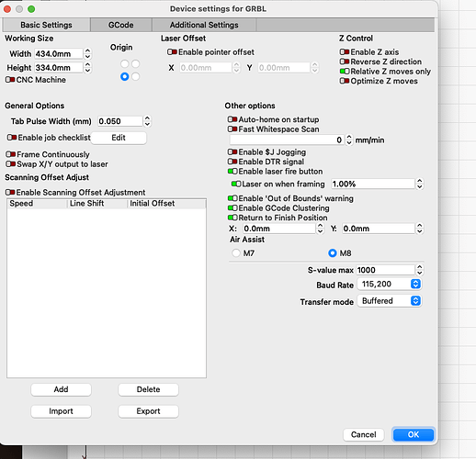Image resolution: width=476 pixels, height=459 pixels.
Task: Select the top-left origin radio button
Action: tap(124, 63)
